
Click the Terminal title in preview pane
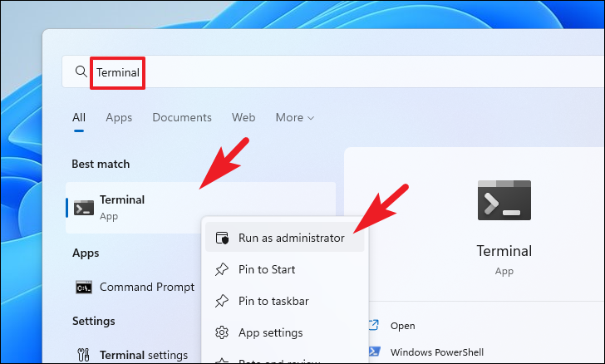pos(504,251)
